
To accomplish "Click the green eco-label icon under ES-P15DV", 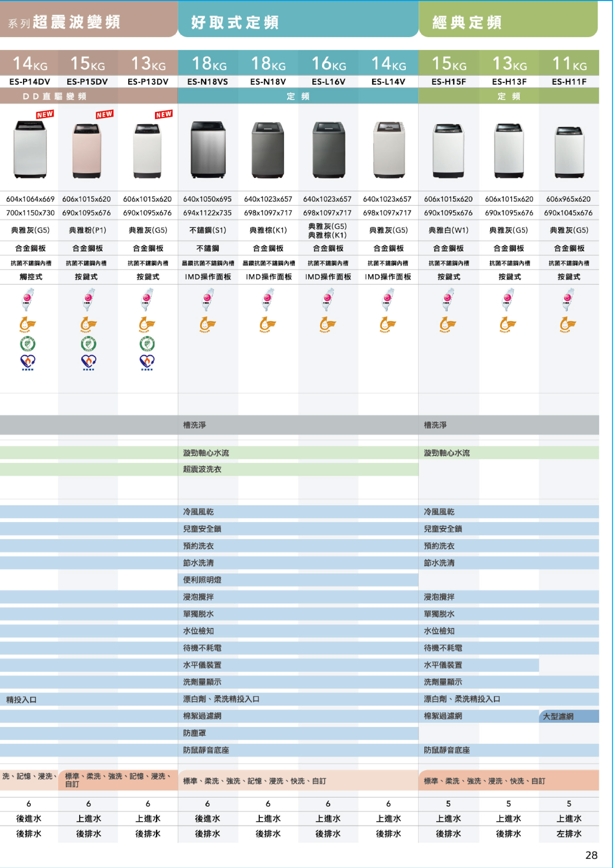I will click(x=88, y=344).
